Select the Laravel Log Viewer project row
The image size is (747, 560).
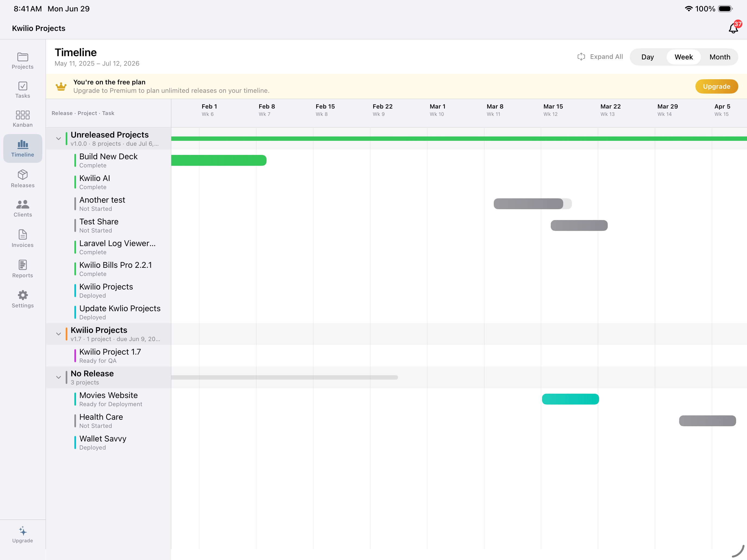pyautogui.click(x=108, y=247)
